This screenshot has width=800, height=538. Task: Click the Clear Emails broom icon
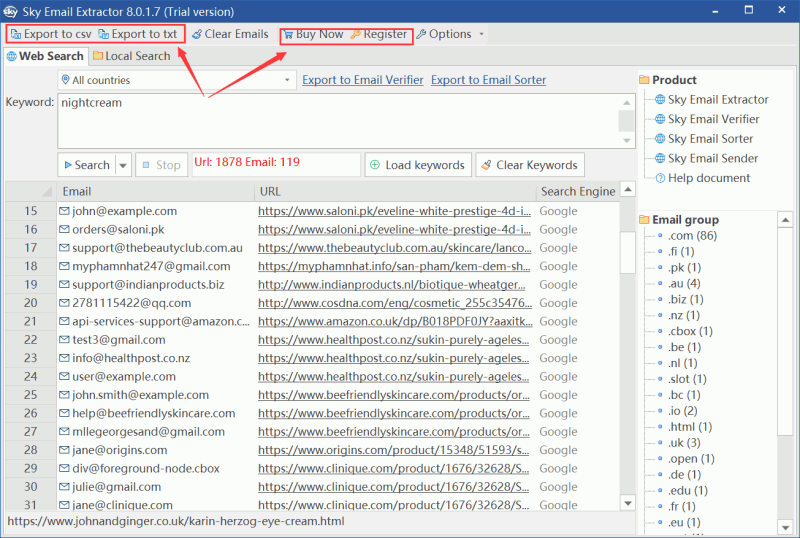198,34
